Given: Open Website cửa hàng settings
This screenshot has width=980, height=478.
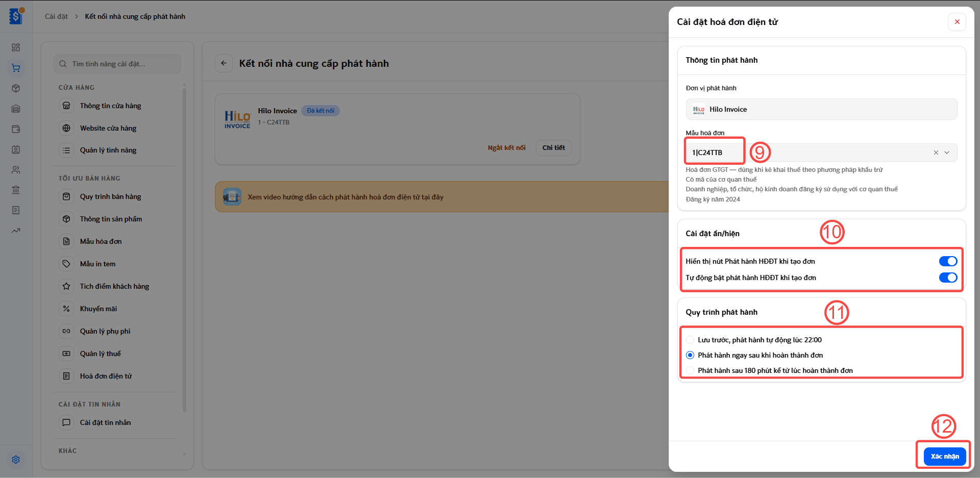Looking at the screenshot, I should [108, 128].
